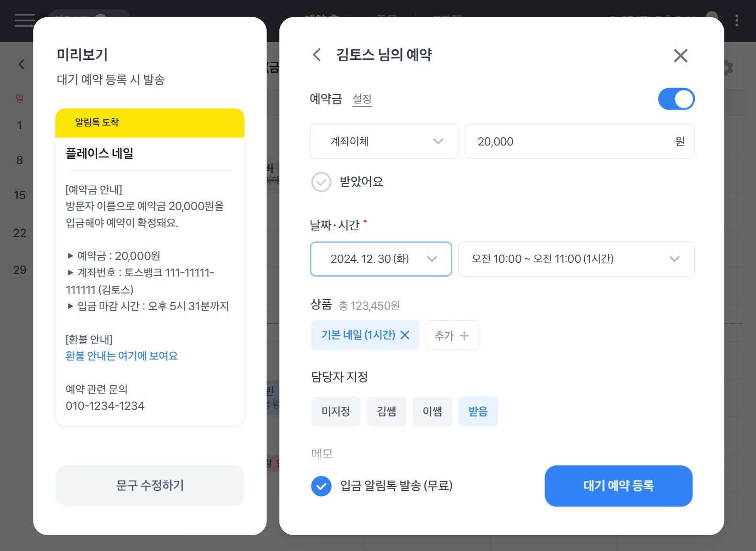Uncheck 입금 알림톡 발송 (무료) checkbox
Viewport: 756px width, 551px height.
click(321, 486)
